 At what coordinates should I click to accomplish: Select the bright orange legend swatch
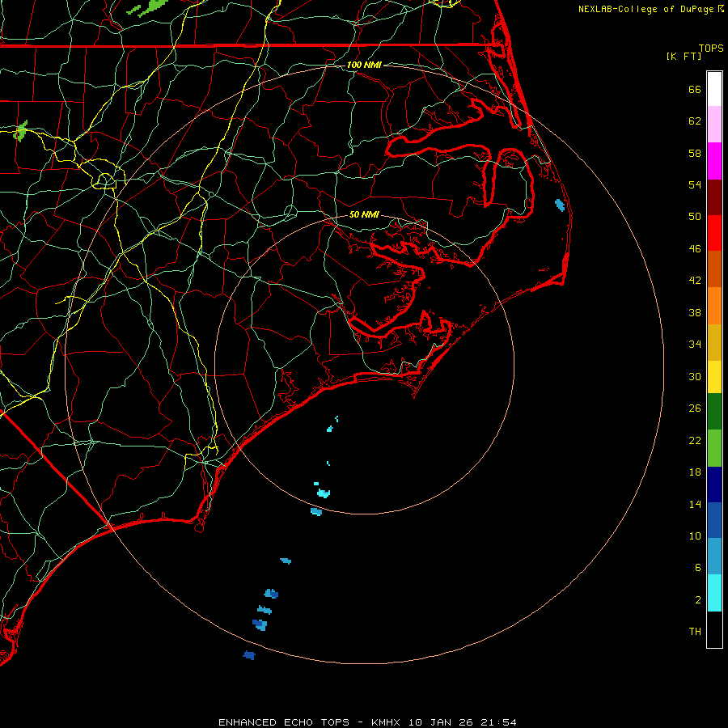(x=714, y=306)
